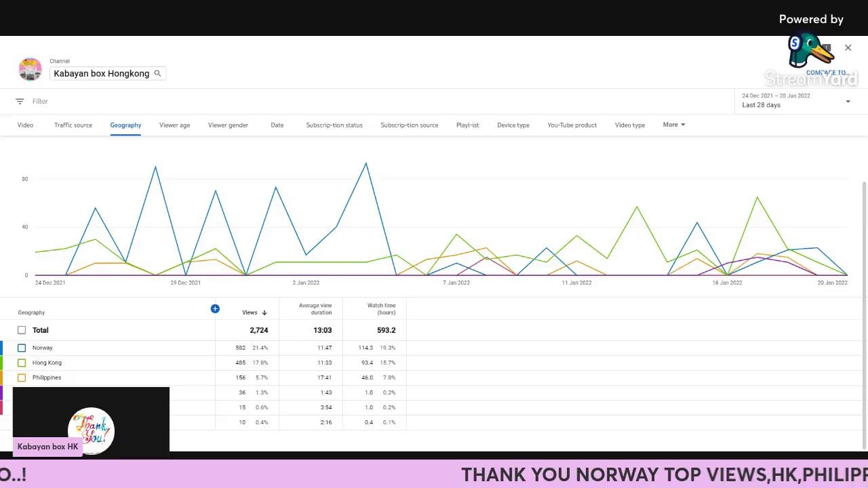The image size is (868, 488).
Task: Click the Philippines views value 156
Action: (241, 378)
